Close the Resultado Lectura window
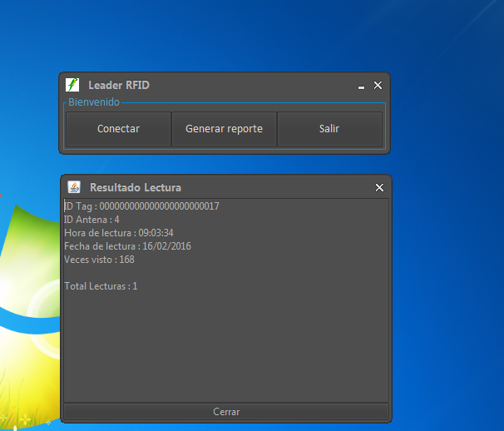The height and width of the screenshot is (431, 504). pyautogui.click(x=379, y=187)
